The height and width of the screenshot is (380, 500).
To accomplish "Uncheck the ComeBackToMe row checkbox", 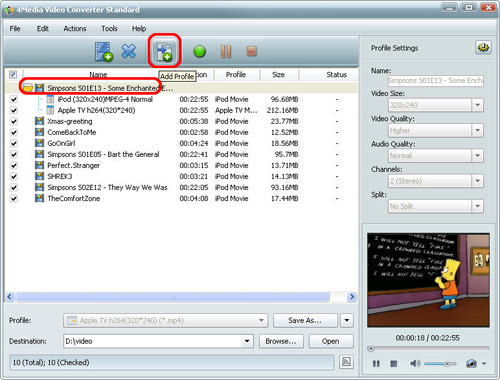I will click(13, 132).
